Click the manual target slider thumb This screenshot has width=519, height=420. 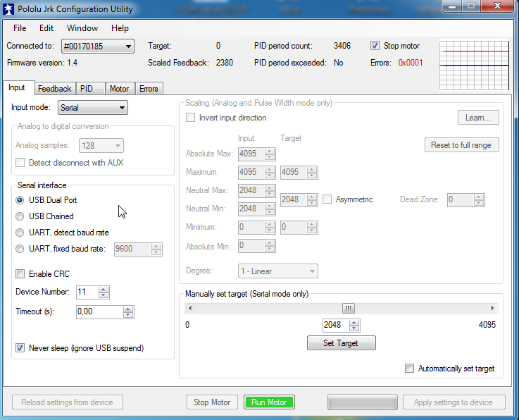click(x=348, y=309)
